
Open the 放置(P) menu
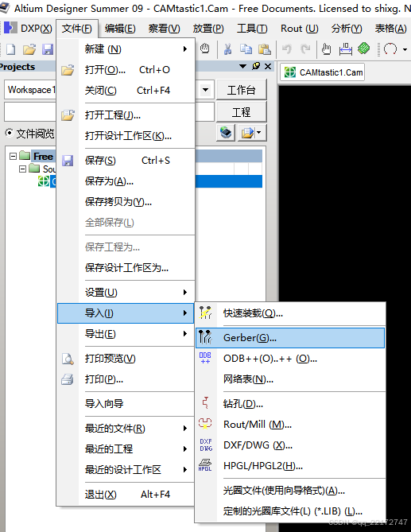[x=208, y=29]
